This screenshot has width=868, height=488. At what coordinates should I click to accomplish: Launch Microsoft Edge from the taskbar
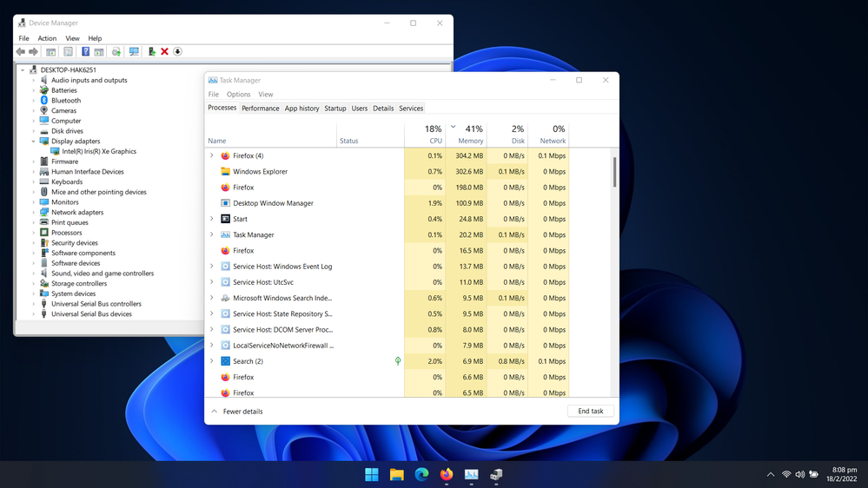pos(421,474)
